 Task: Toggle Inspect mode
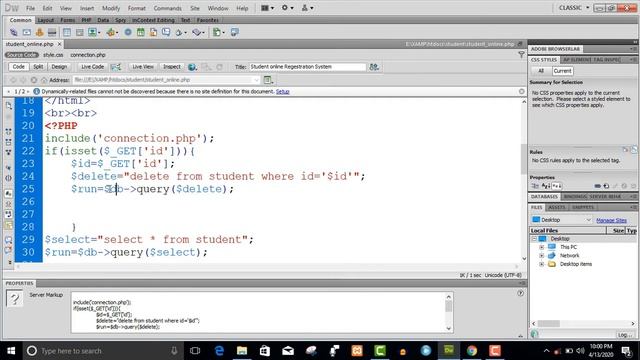pos(172,67)
